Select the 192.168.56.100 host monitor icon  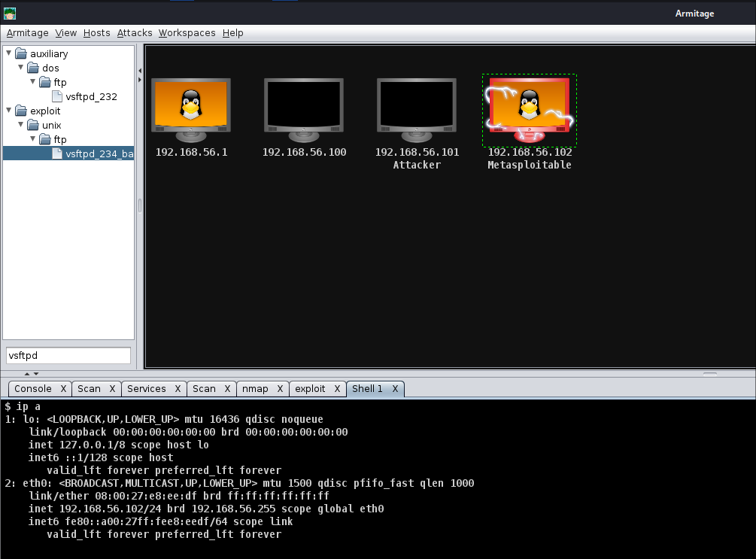[x=304, y=109]
